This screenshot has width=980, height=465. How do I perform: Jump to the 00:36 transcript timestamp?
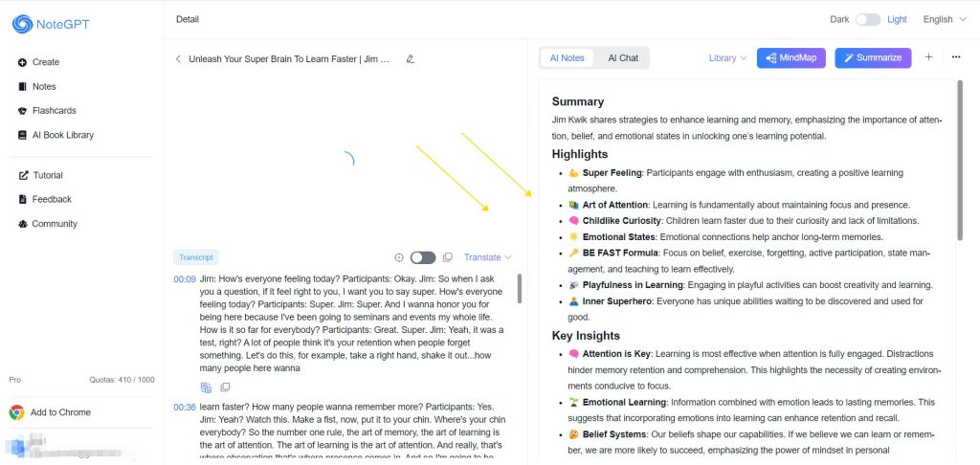point(184,407)
